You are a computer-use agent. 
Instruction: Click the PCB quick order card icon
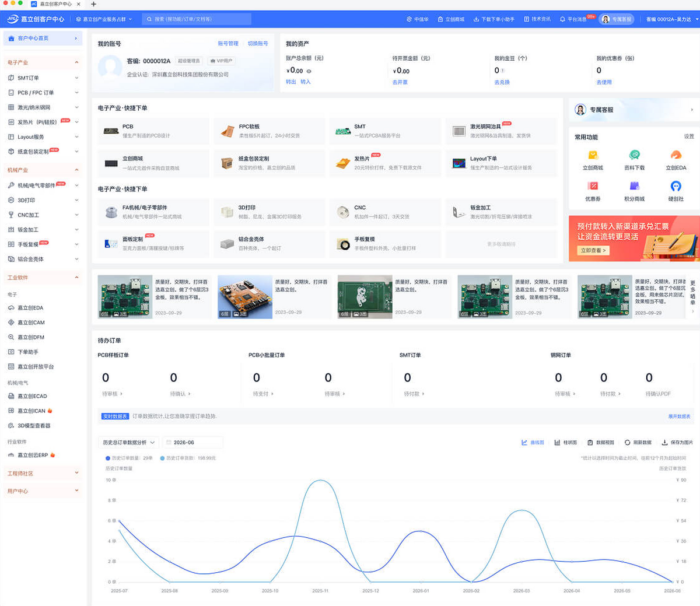point(111,131)
